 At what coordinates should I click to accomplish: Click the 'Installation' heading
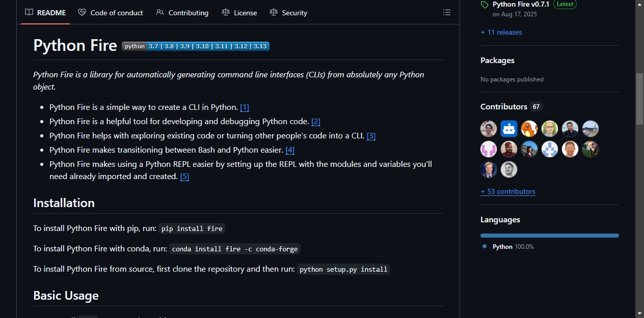[64, 203]
